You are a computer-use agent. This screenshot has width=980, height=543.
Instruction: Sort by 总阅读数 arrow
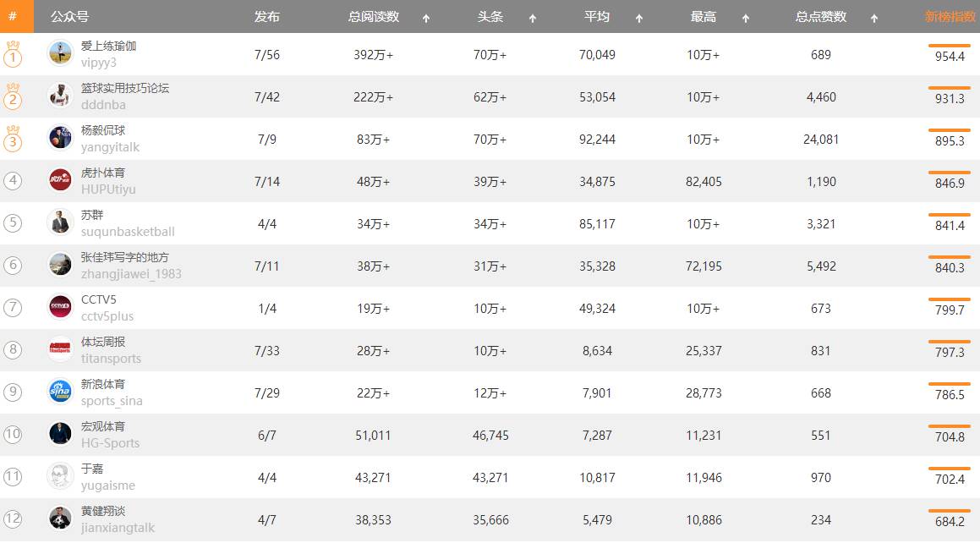coord(426,18)
